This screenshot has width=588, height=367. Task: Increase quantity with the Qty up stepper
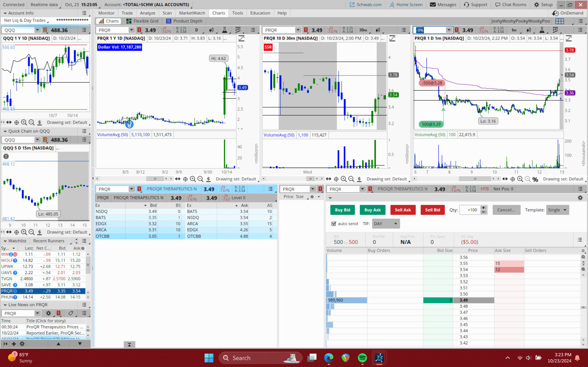click(484, 208)
